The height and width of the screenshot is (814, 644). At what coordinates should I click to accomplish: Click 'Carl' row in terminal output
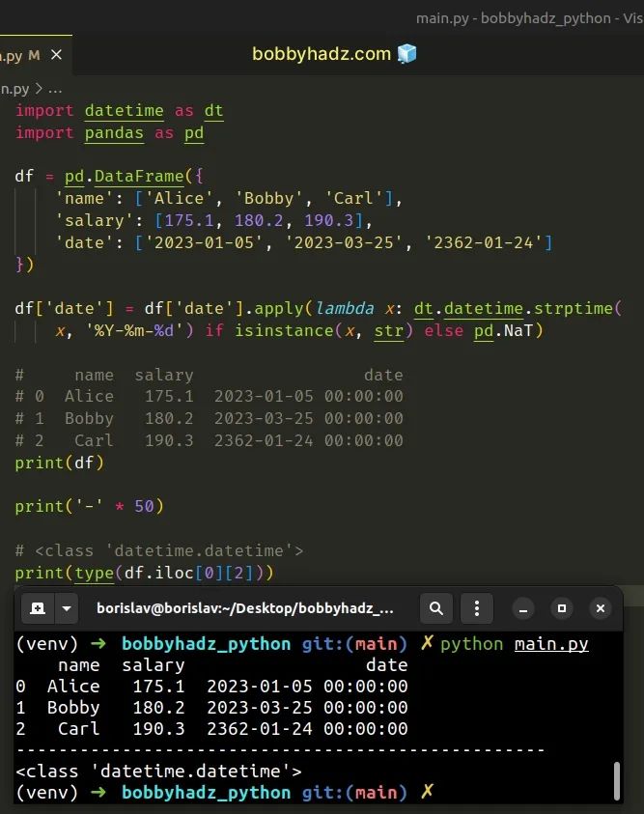tap(211, 729)
